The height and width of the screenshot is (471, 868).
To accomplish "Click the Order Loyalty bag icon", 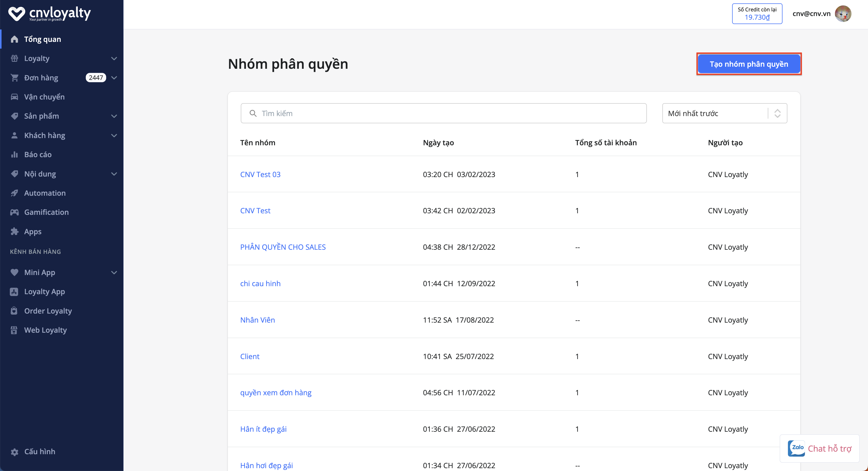I will click(x=14, y=310).
